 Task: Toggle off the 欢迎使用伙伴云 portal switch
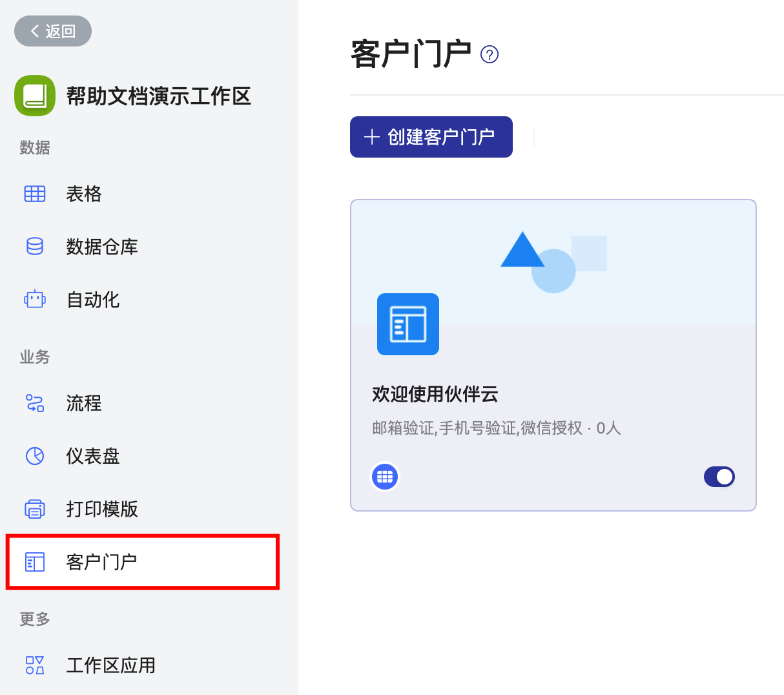pos(719,477)
